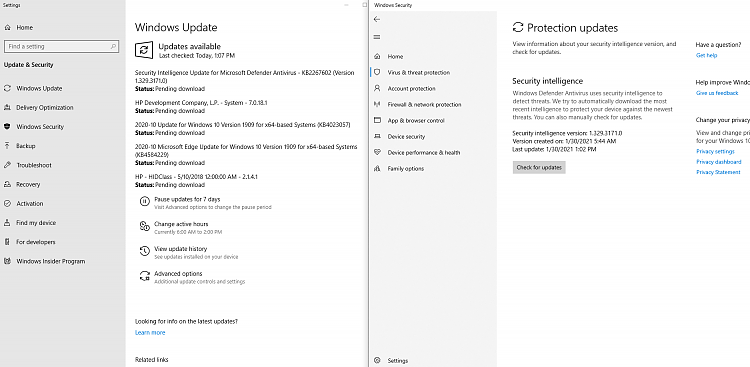This screenshot has width=750, height=367.
Task: Click View update history option
Action: click(x=180, y=249)
